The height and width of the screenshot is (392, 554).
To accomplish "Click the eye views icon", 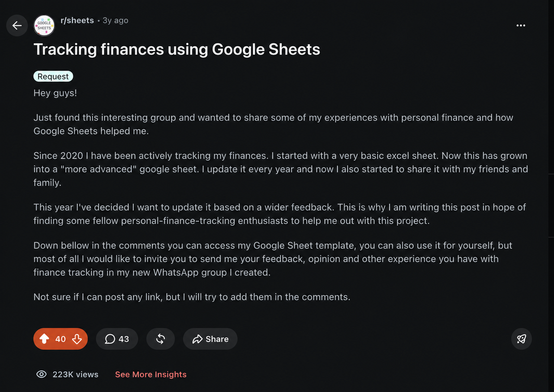I will coord(41,374).
